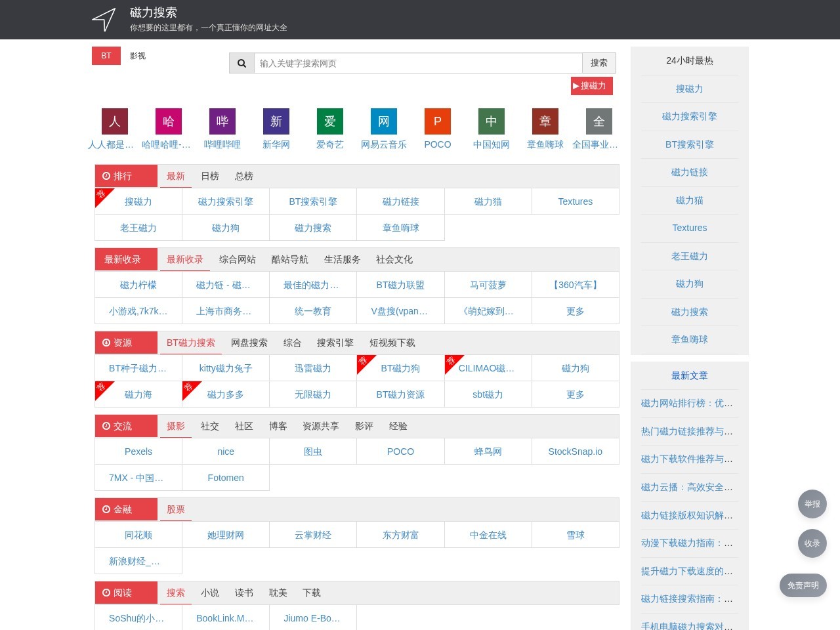Click the 磁力搜索 site title
The height and width of the screenshot is (630, 840).
[154, 12]
